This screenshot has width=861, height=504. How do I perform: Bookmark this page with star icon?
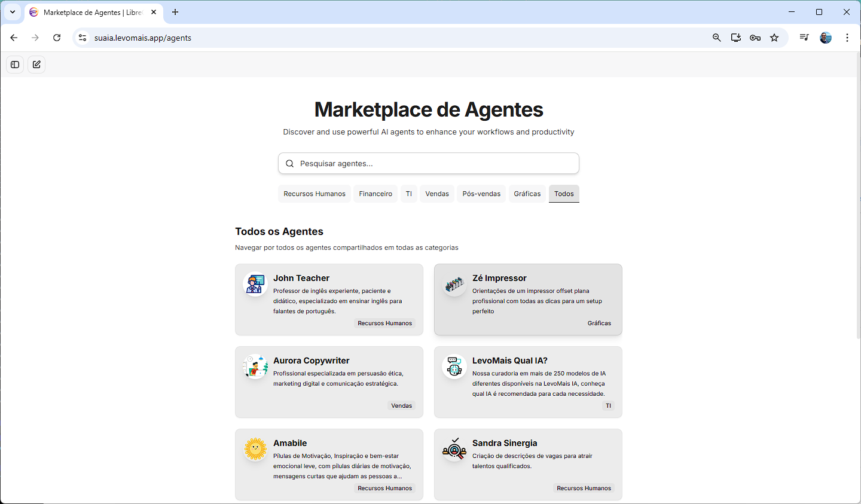pyautogui.click(x=774, y=38)
